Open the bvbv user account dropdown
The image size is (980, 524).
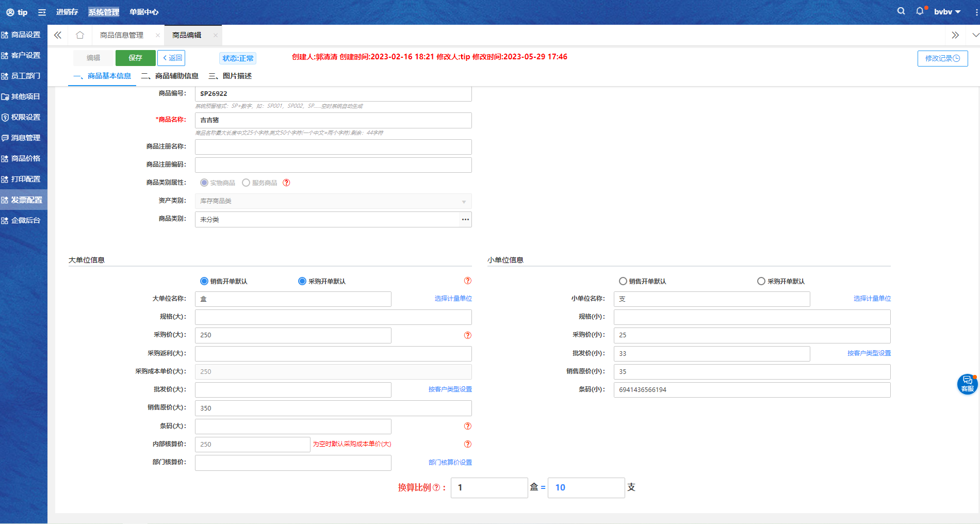(947, 12)
